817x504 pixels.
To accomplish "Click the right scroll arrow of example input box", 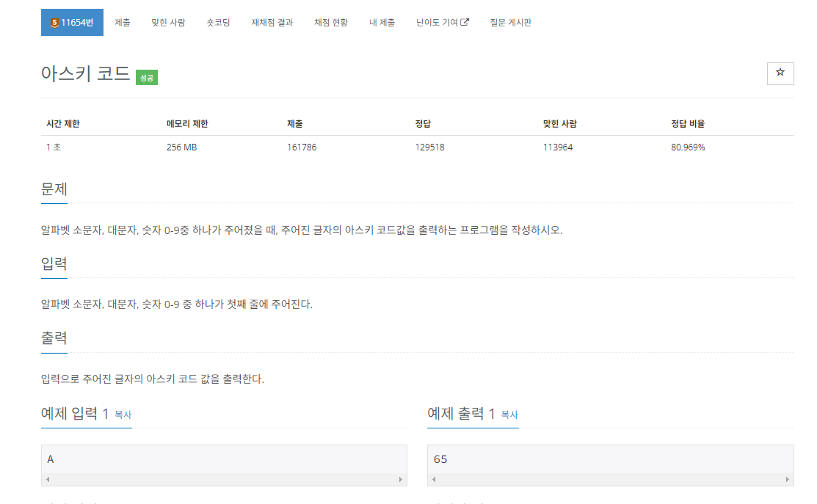I will click(x=400, y=480).
